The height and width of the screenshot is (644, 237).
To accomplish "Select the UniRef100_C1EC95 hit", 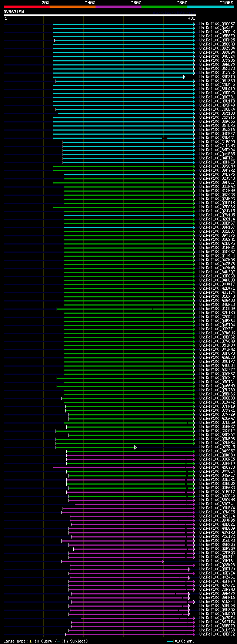I will [x=217, y=142].
